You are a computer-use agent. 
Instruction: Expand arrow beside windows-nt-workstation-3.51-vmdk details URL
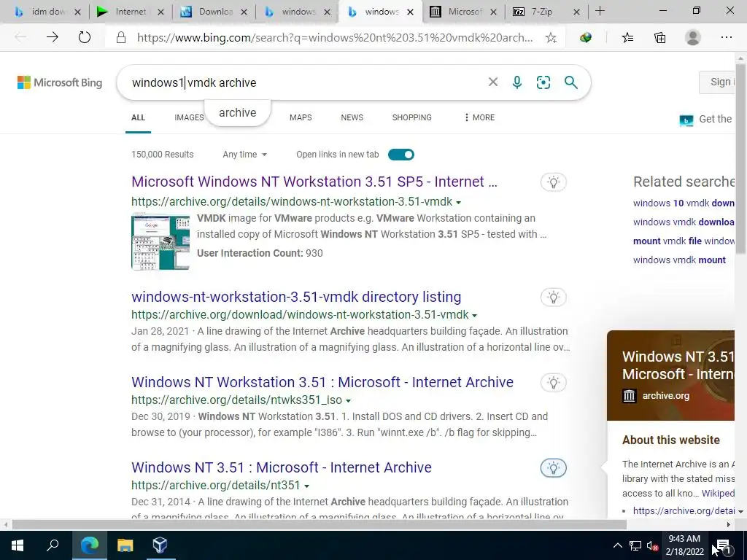458,203
